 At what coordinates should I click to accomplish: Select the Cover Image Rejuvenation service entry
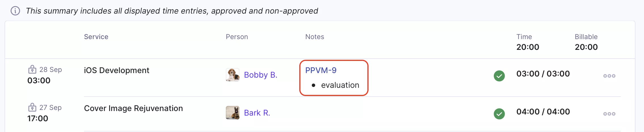[x=133, y=108]
